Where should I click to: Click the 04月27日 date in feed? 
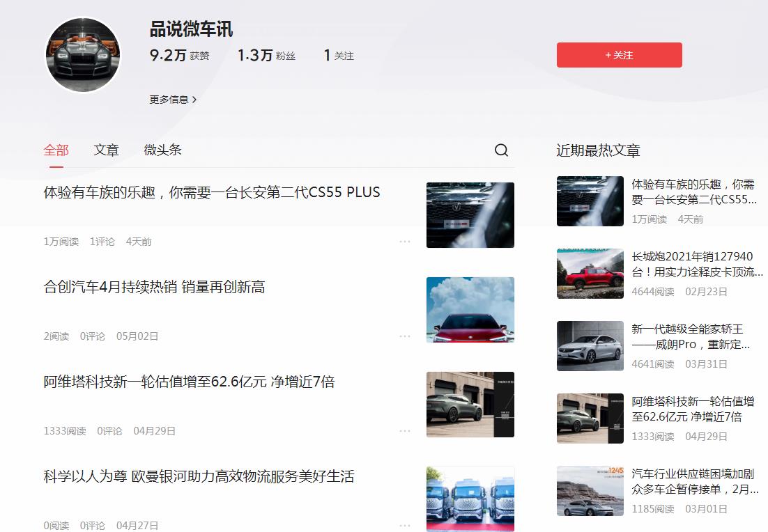137,525
